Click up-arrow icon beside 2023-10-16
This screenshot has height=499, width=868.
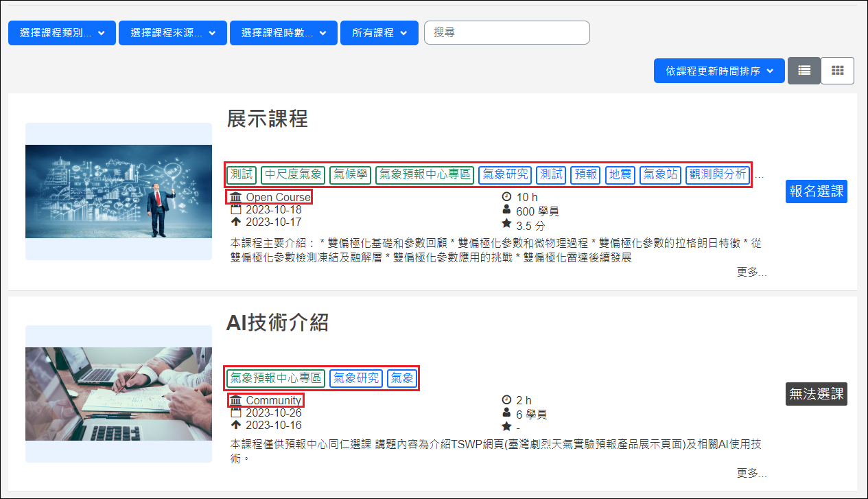point(236,425)
